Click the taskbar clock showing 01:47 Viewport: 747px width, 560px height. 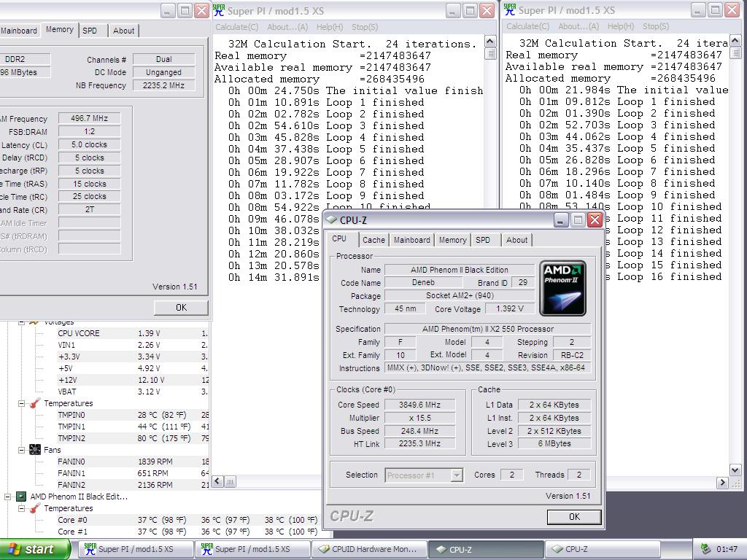click(x=727, y=549)
